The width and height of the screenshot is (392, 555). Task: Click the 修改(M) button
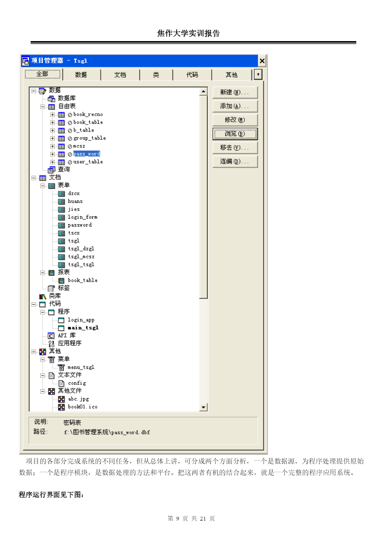coord(235,120)
